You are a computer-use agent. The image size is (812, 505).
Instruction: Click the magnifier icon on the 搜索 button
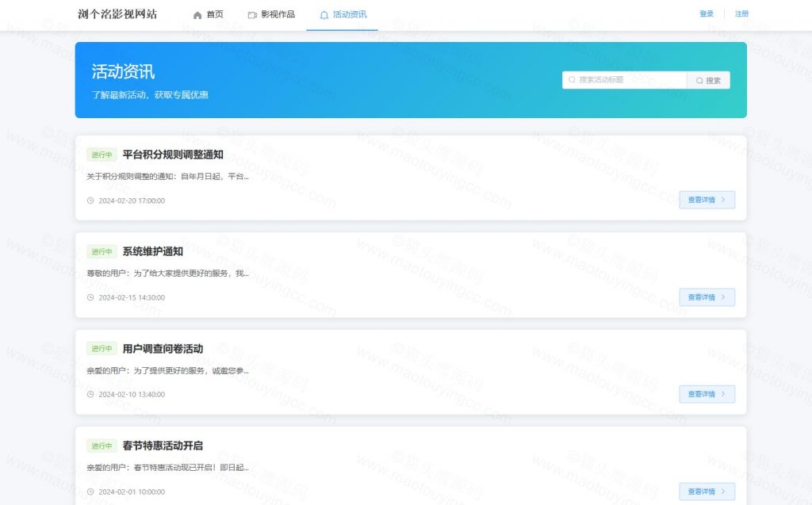click(x=699, y=80)
